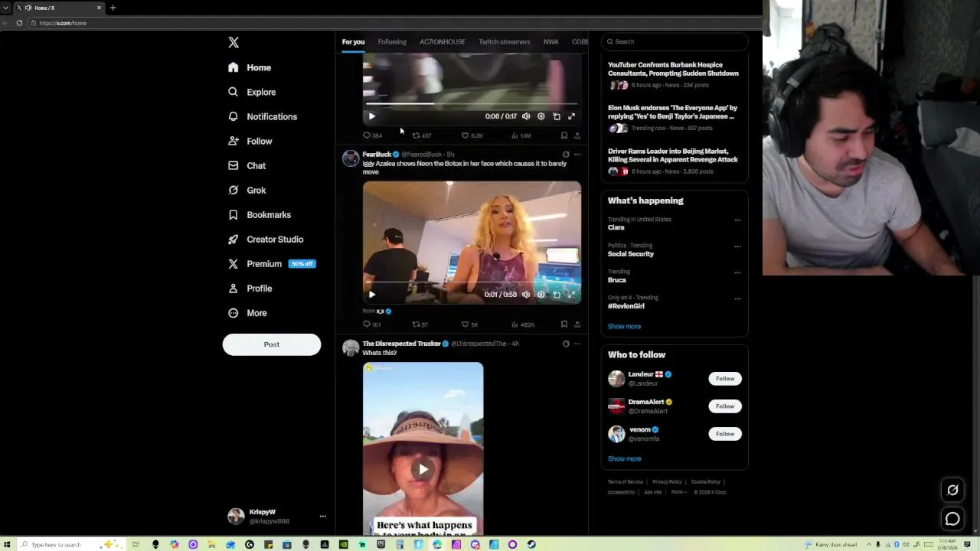Like the FearBuck post with 5K likes
The width and height of the screenshot is (980, 551).
469,324
